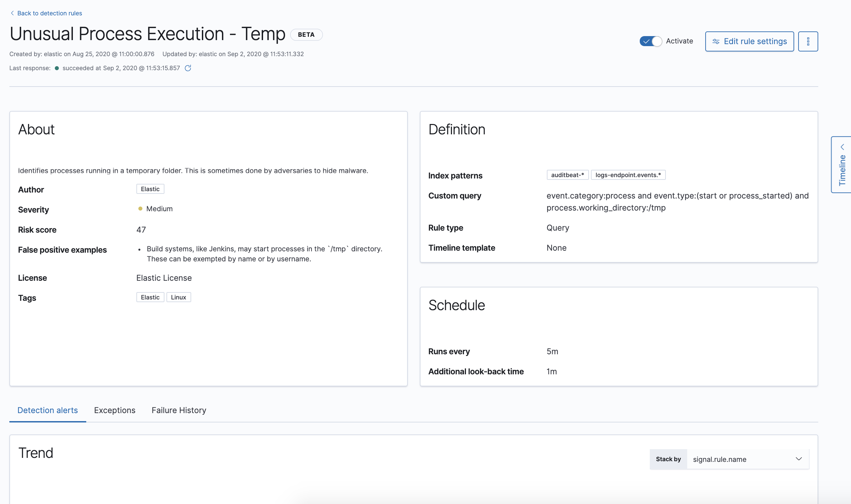The image size is (851, 504).
Task: Select the Detection alerts tab
Action: click(x=47, y=410)
